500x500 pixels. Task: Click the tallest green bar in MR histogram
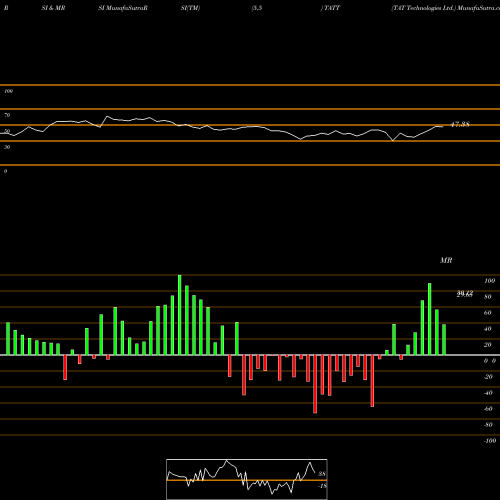coord(180,315)
